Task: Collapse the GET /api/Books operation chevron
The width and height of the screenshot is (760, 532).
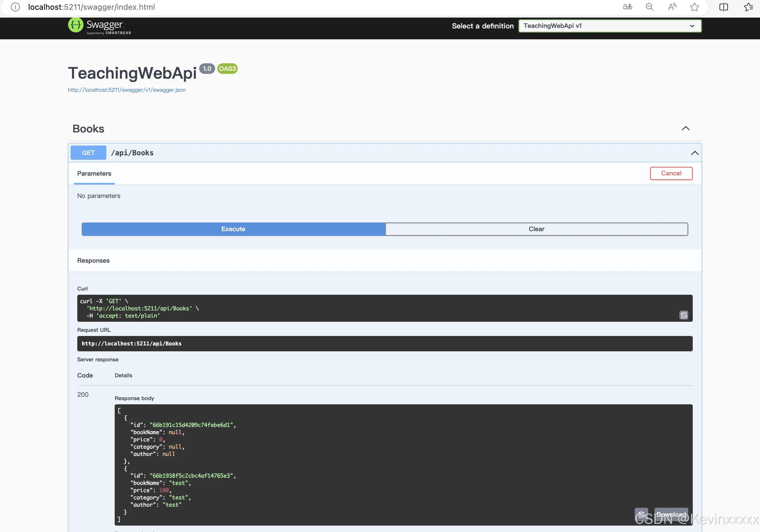Action: (694, 153)
